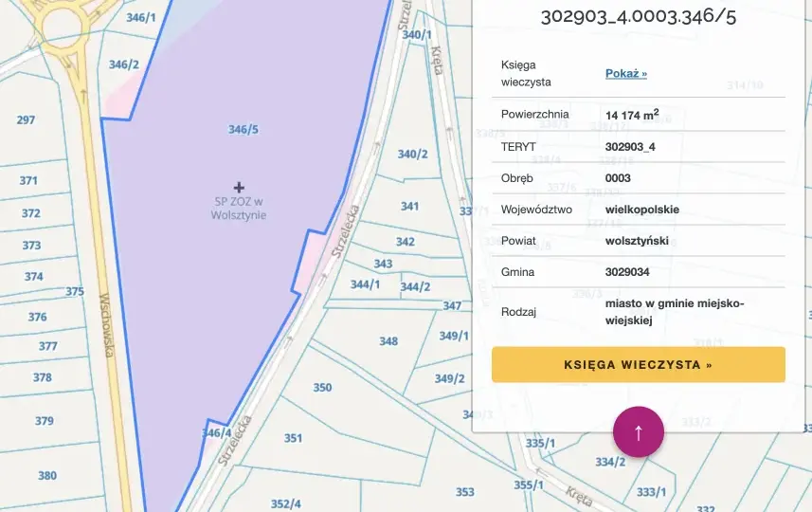The height and width of the screenshot is (512, 812).
Task: Select parcel 349/2 on the map
Action: (x=449, y=379)
